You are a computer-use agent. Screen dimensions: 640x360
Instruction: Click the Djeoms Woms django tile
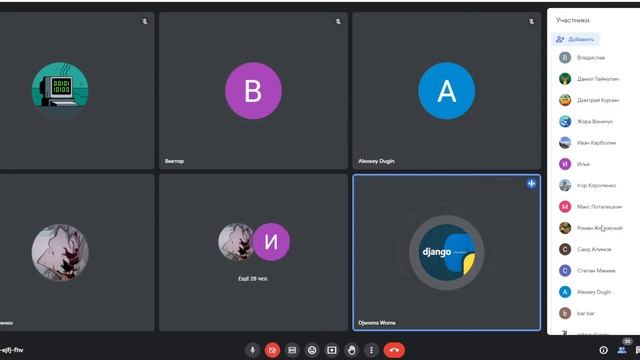pyautogui.click(x=447, y=253)
